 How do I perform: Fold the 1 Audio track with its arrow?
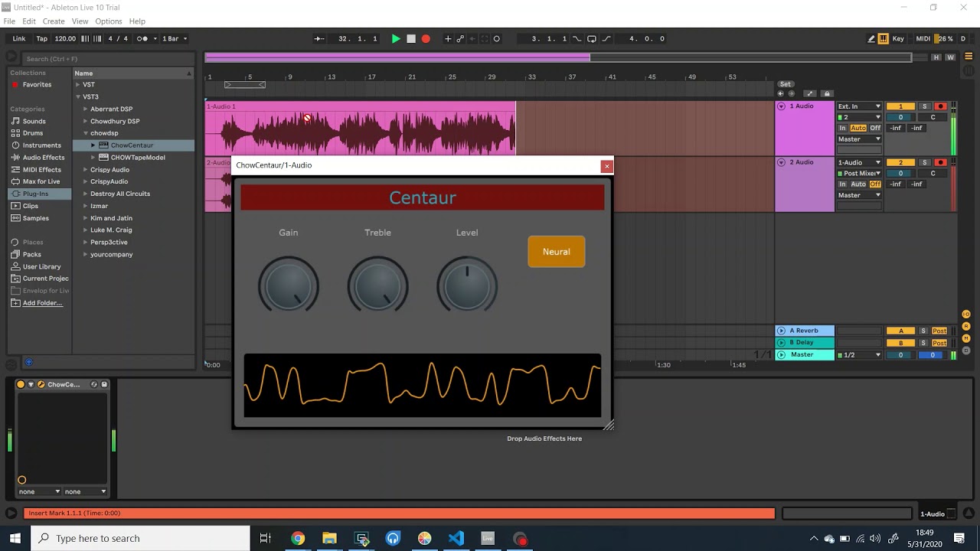coord(782,106)
